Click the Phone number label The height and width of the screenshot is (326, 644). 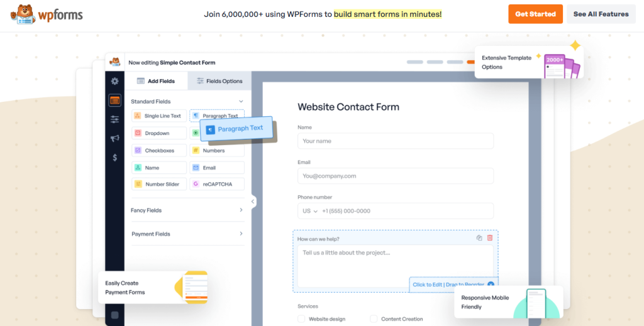315,197
